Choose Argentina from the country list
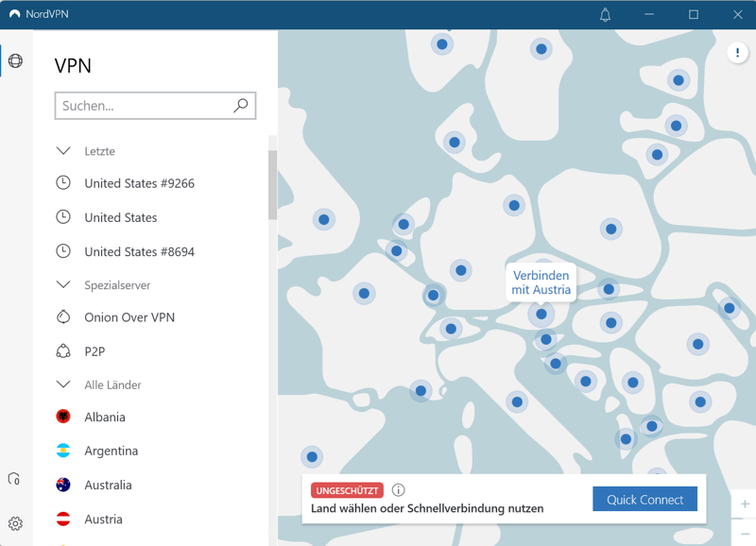Screen dimensions: 756x546 [x=111, y=451]
